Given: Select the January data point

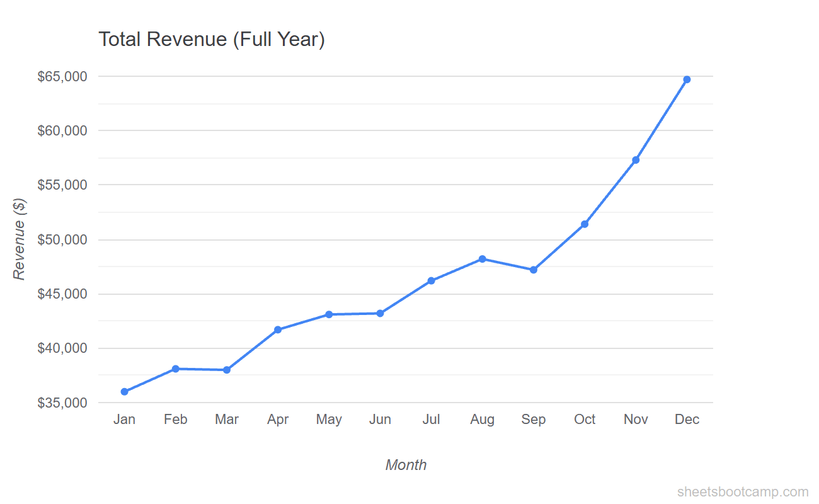Looking at the screenshot, I should pyautogui.click(x=125, y=391).
